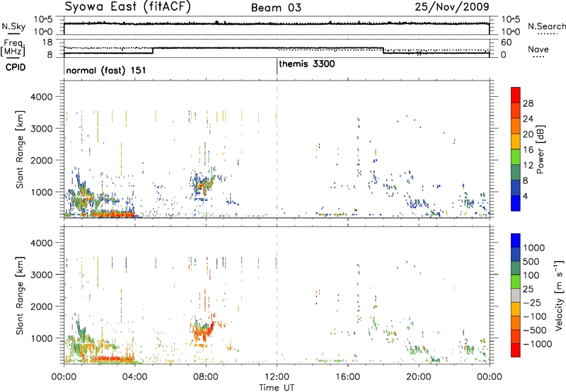Click the date '25/Nov/2009'
The width and height of the screenshot is (566, 392).
[452, 6]
